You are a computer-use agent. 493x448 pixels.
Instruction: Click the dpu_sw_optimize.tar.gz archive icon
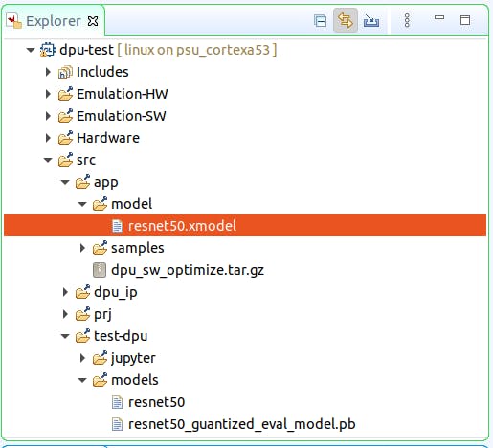100,270
